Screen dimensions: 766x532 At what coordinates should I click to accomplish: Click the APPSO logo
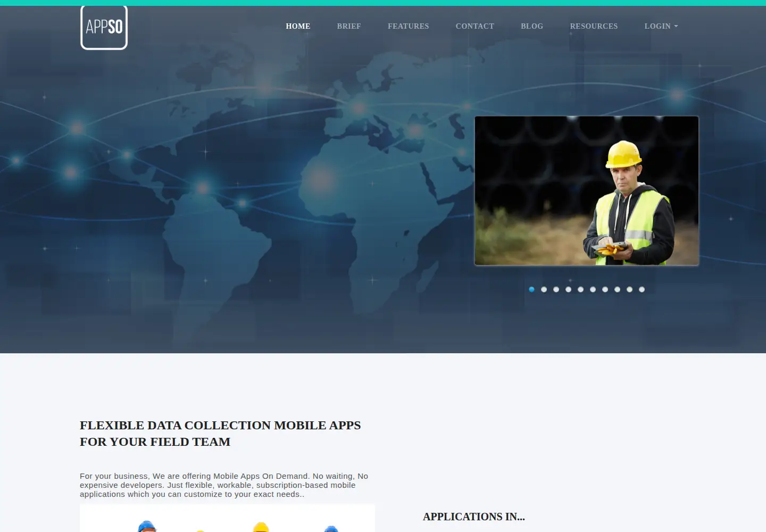[104, 27]
